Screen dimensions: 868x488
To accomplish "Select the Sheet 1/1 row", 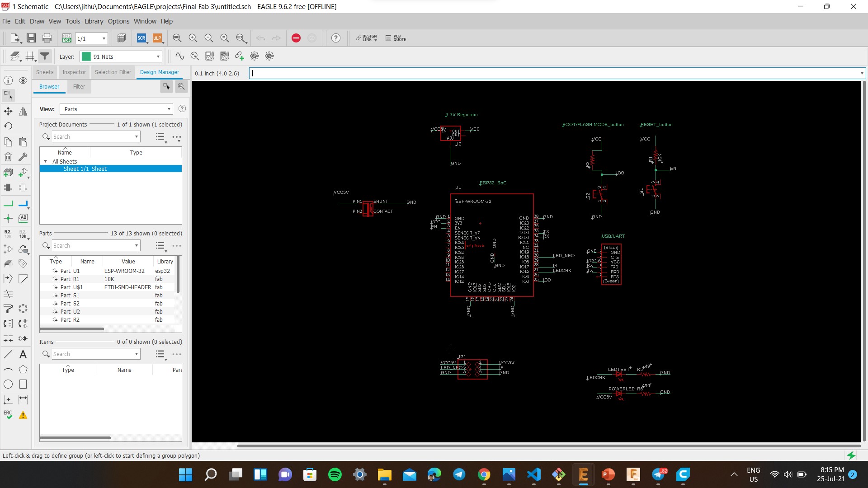I will click(111, 169).
